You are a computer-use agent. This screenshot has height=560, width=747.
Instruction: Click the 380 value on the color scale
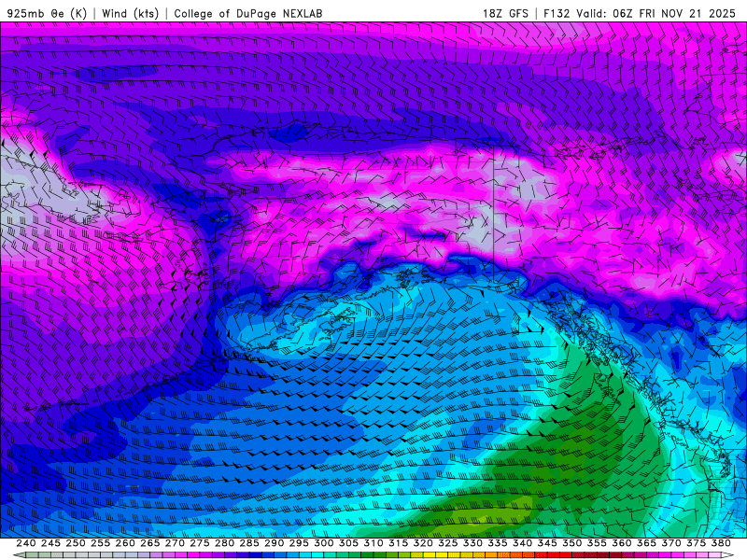coord(721,543)
